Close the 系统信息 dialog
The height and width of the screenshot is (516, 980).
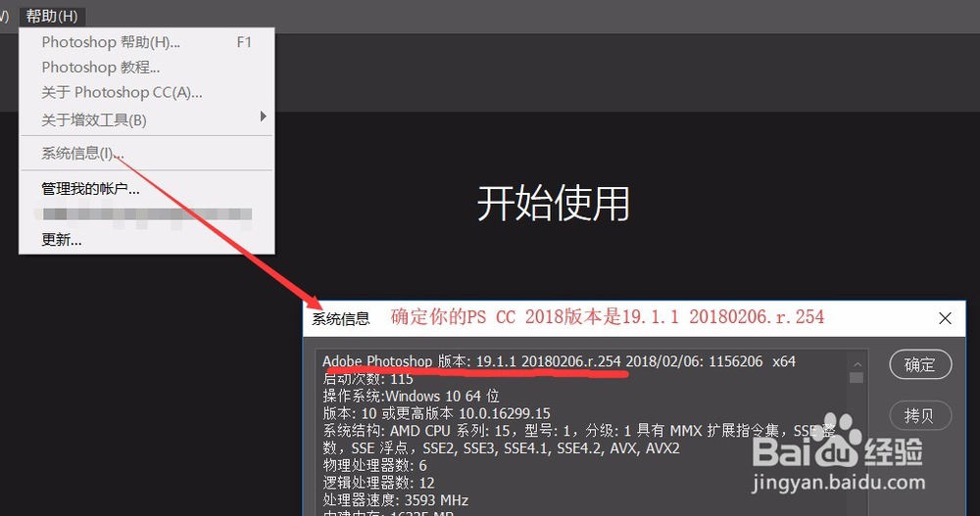[x=945, y=318]
